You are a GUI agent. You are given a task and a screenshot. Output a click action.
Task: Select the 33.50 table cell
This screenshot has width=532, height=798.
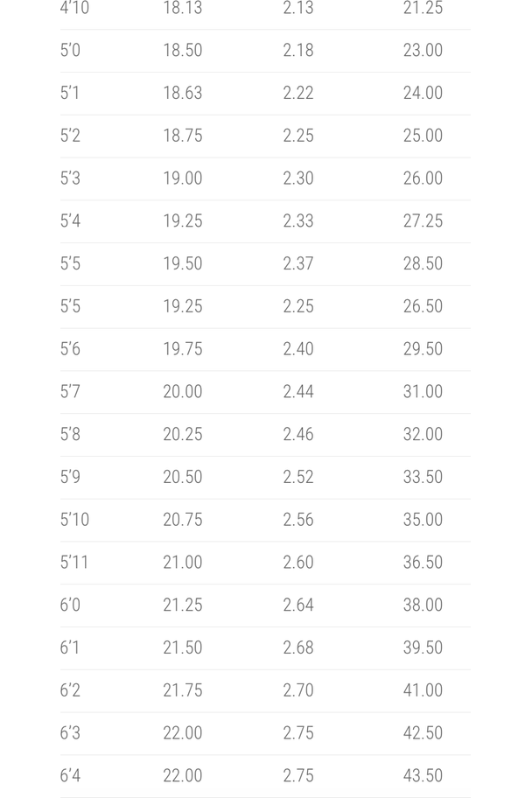click(423, 477)
